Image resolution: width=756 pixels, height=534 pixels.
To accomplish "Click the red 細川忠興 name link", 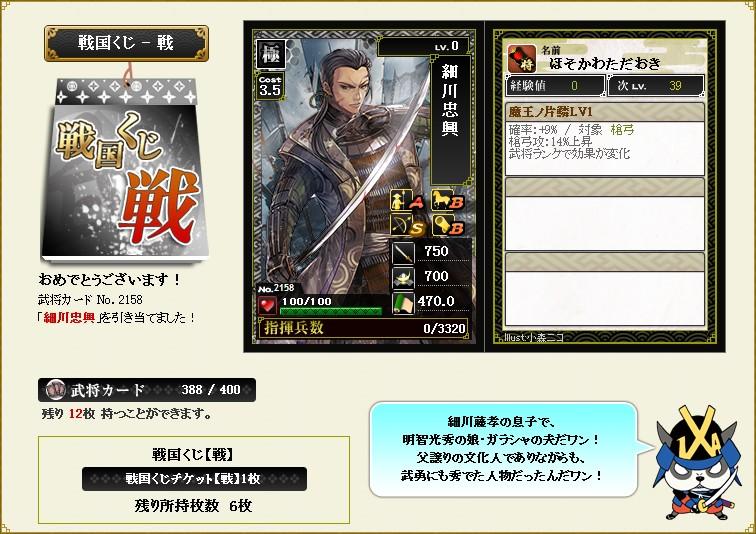I will [x=69, y=318].
